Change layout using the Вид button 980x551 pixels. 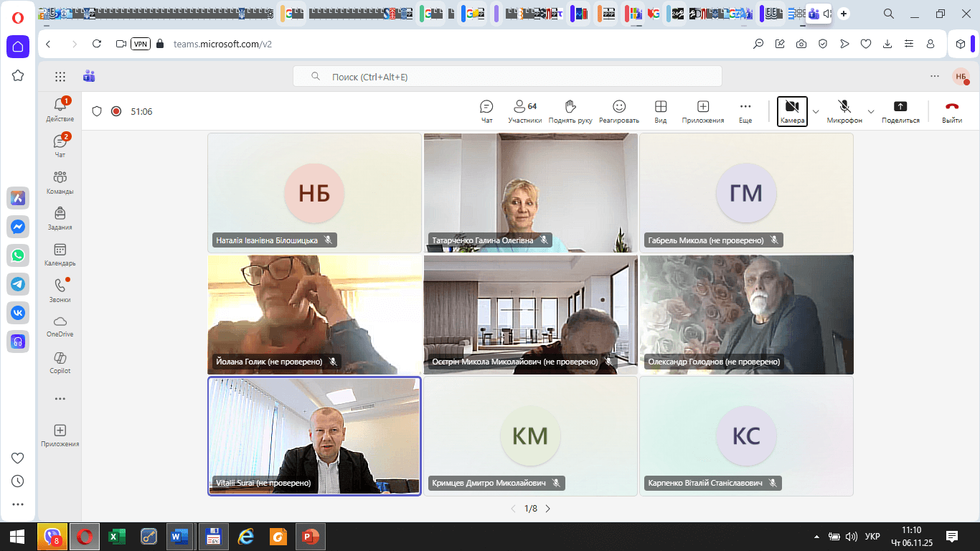point(661,111)
